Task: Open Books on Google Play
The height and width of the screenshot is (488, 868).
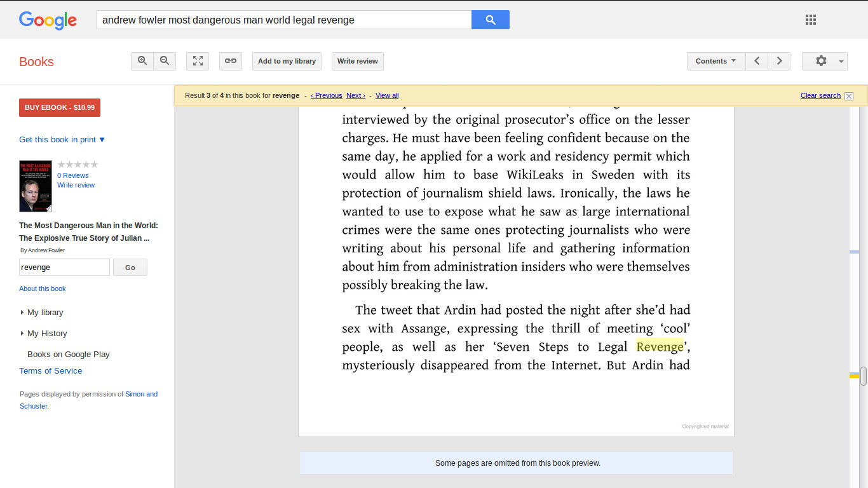Action: pyautogui.click(x=69, y=355)
